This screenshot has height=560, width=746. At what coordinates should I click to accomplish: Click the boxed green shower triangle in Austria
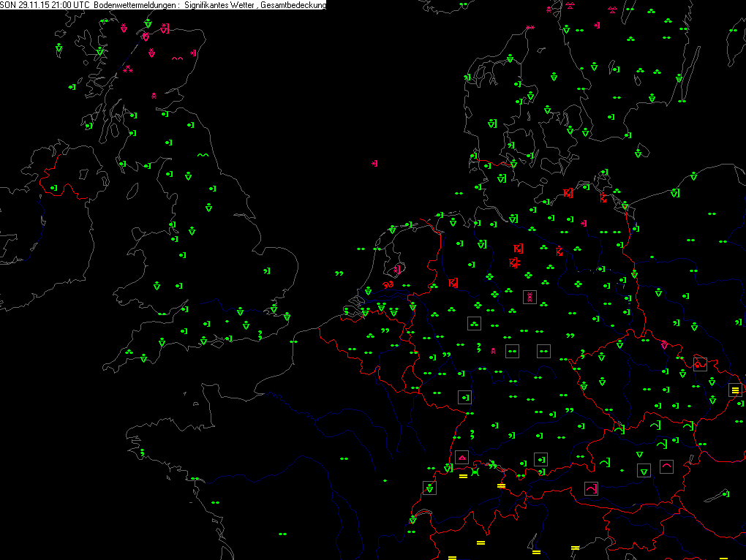pos(644,471)
